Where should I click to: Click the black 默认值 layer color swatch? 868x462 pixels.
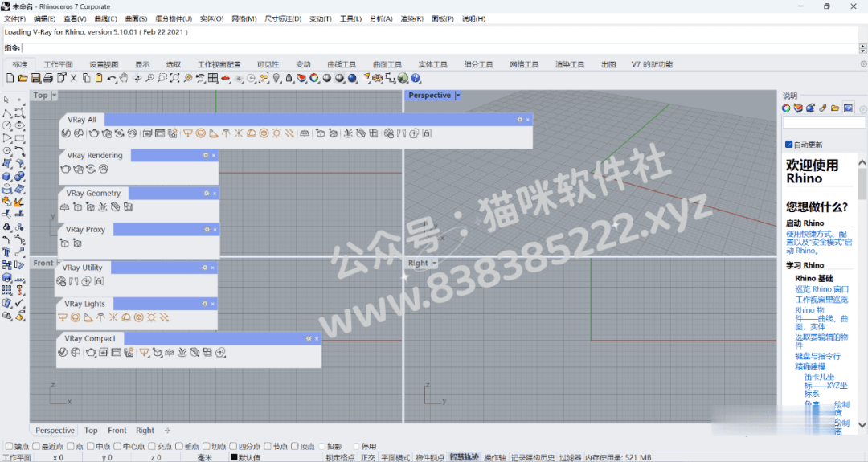[234, 457]
